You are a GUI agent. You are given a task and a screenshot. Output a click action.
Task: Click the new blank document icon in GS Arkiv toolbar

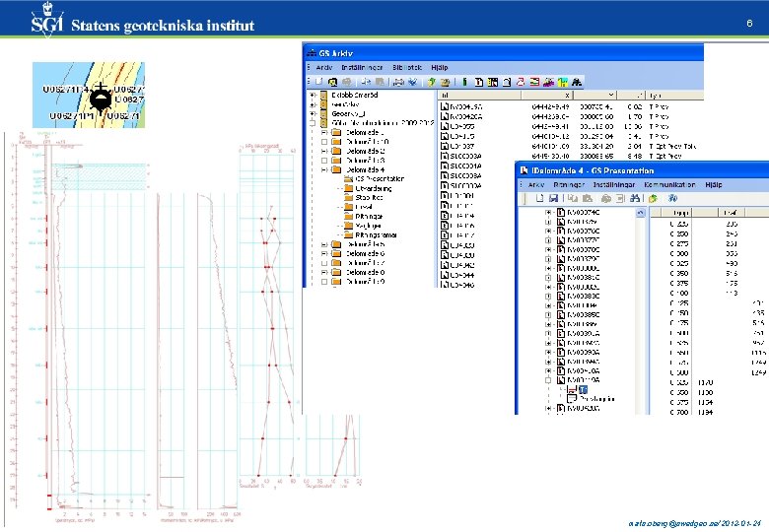(318, 82)
